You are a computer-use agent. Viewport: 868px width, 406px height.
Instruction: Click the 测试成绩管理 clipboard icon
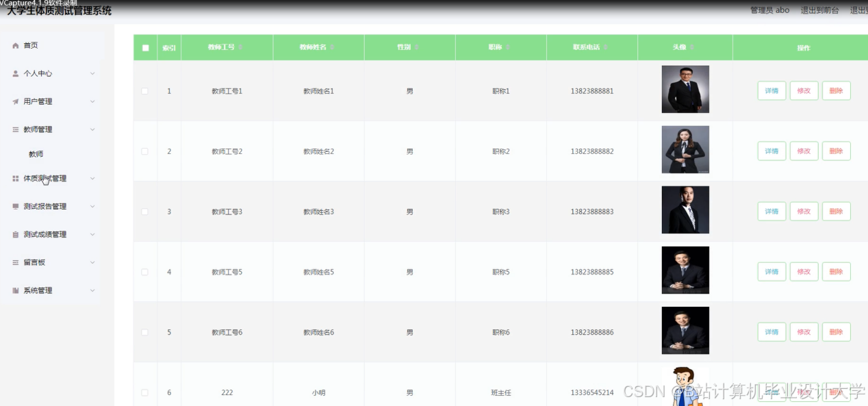(x=16, y=234)
